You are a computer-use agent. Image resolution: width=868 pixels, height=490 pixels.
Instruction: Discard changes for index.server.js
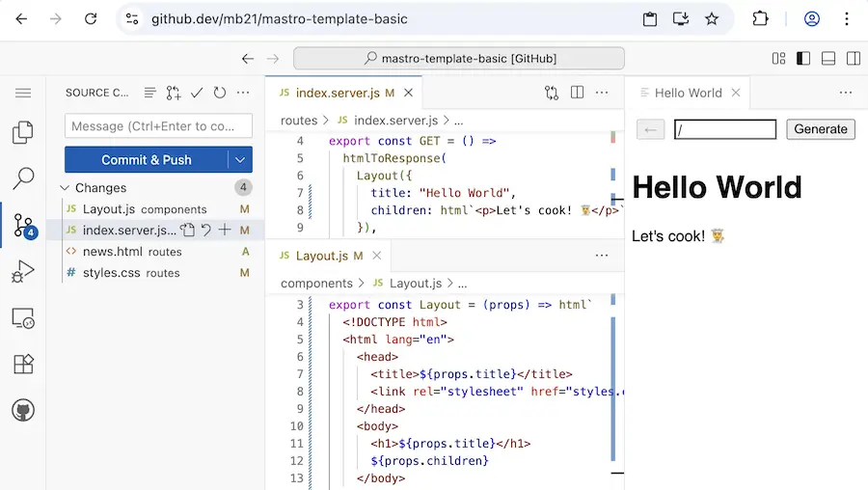[x=206, y=231]
